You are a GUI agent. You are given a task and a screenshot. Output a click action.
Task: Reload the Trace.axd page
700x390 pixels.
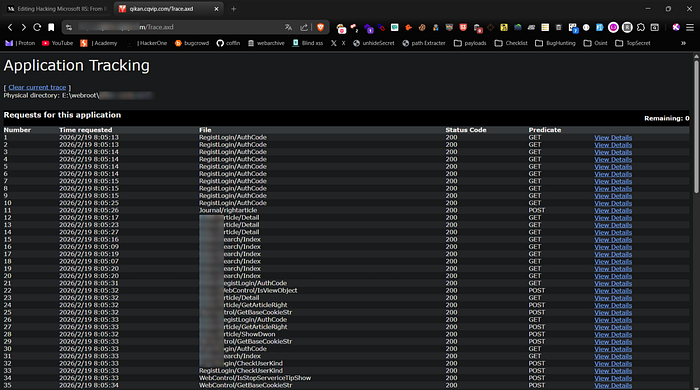coord(37,27)
